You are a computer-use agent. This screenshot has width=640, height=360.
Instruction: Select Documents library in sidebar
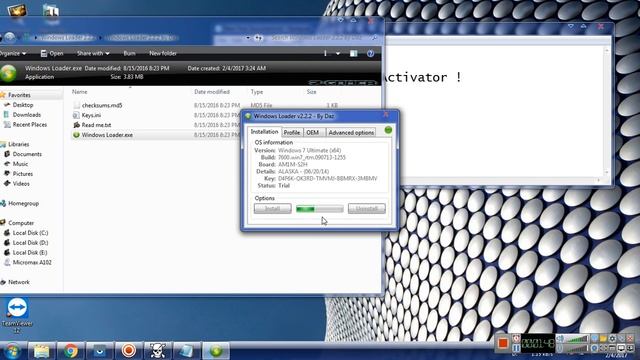pos(27,154)
